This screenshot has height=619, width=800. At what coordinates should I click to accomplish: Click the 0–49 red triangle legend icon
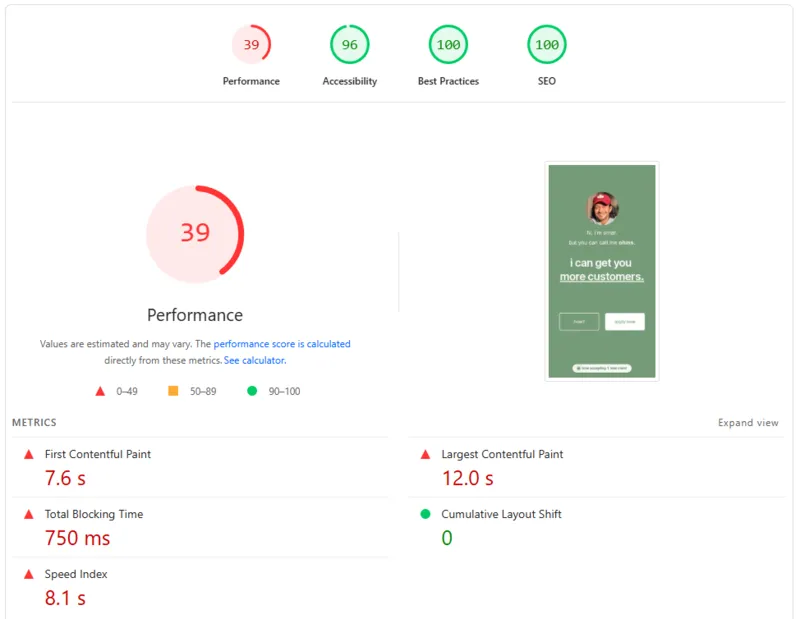click(x=100, y=391)
